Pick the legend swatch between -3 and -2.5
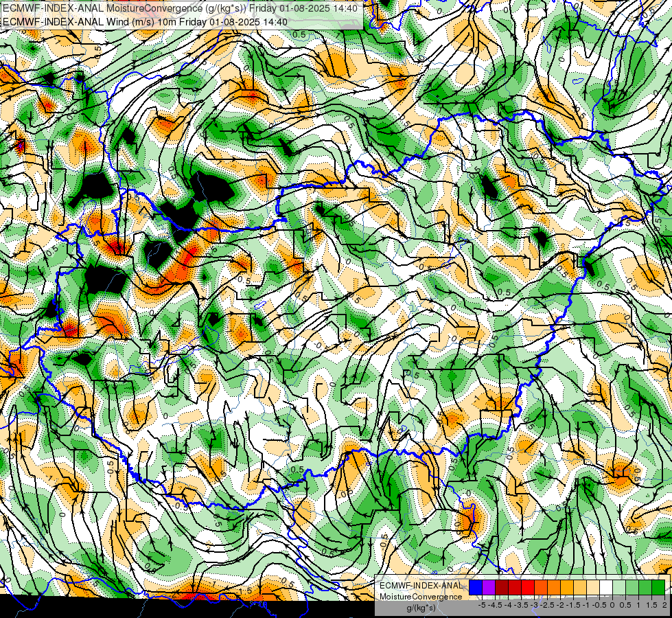The height and width of the screenshot is (618, 672). 541,587
